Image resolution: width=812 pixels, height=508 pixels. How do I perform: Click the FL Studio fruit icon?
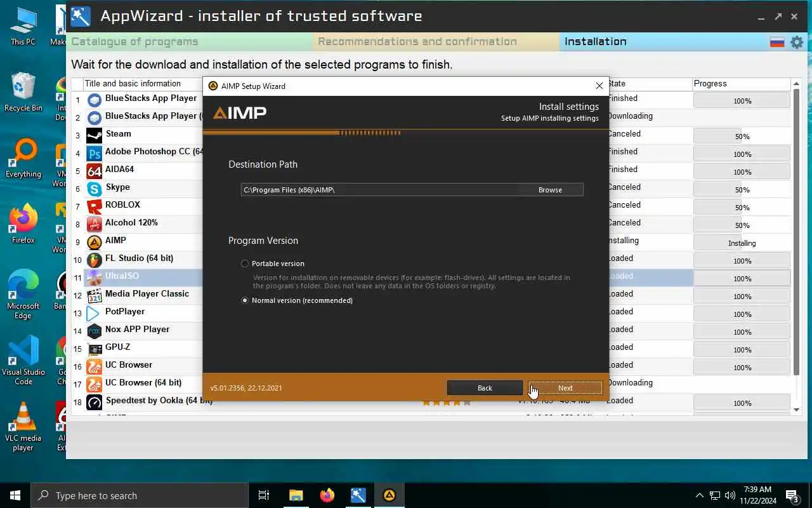pyautogui.click(x=95, y=260)
